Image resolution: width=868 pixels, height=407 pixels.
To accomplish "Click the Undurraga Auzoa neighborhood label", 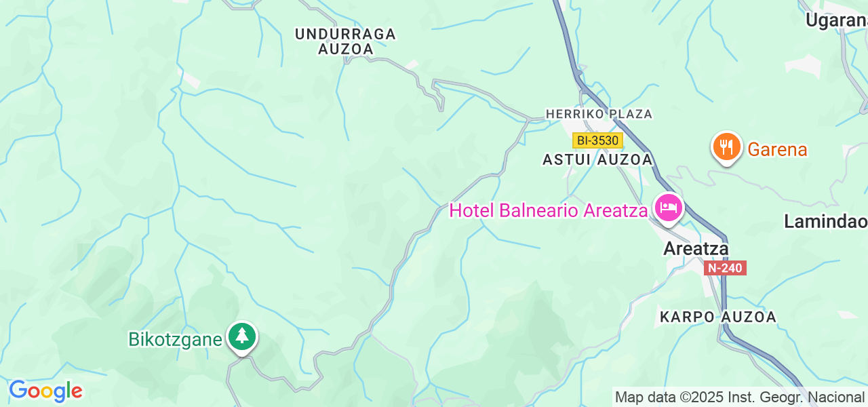I will point(345,41).
